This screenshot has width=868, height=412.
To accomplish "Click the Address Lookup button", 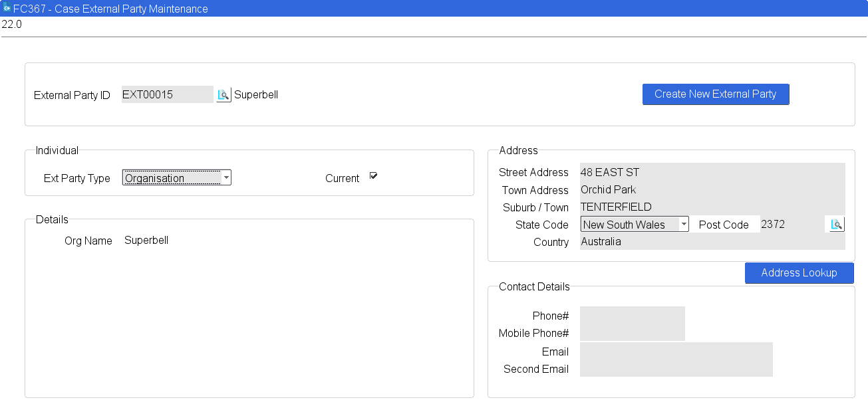I will pos(799,273).
